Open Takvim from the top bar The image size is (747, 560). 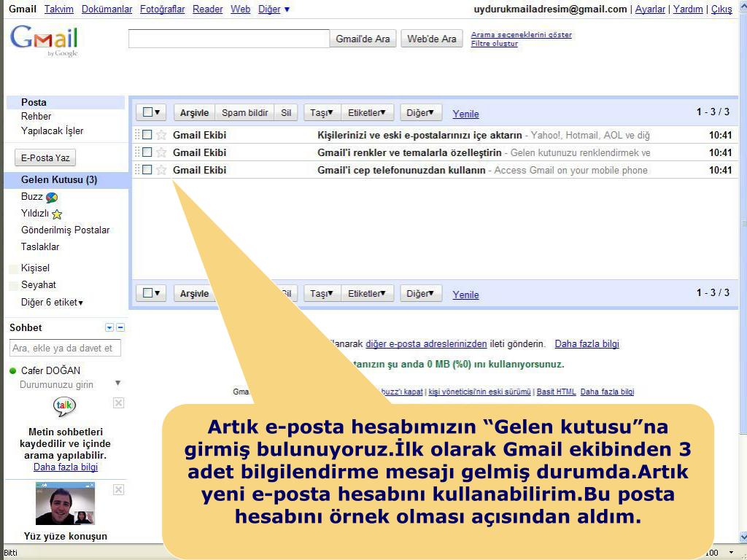pyautogui.click(x=58, y=9)
